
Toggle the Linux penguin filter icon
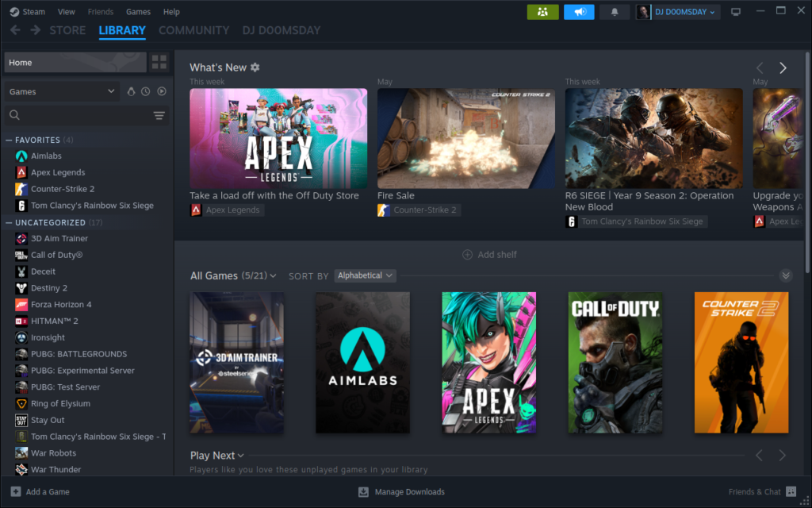pyautogui.click(x=131, y=91)
